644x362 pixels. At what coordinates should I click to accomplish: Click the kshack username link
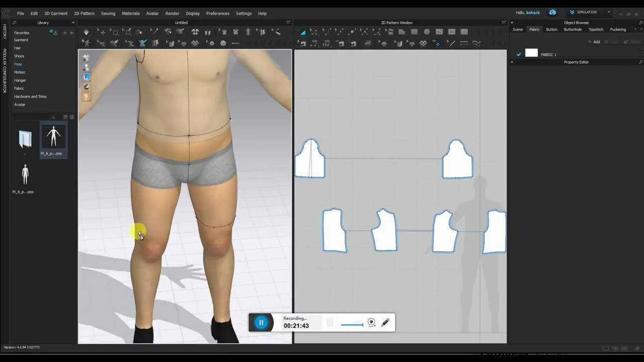coord(533,13)
